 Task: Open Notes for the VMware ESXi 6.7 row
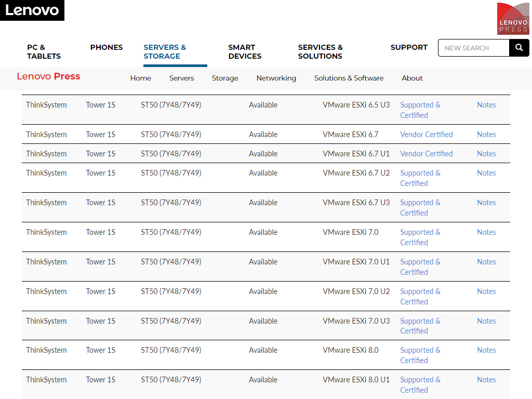pyautogui.click(x=486, y=135)
